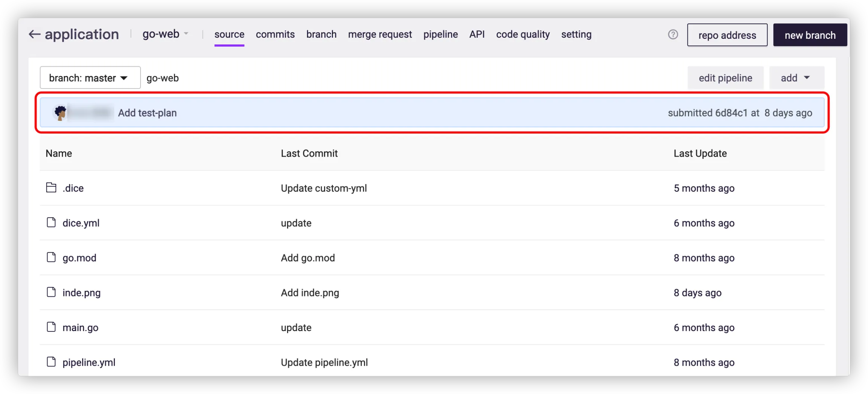Click the repo address button
Screen dimensions: 868x394
727,35
